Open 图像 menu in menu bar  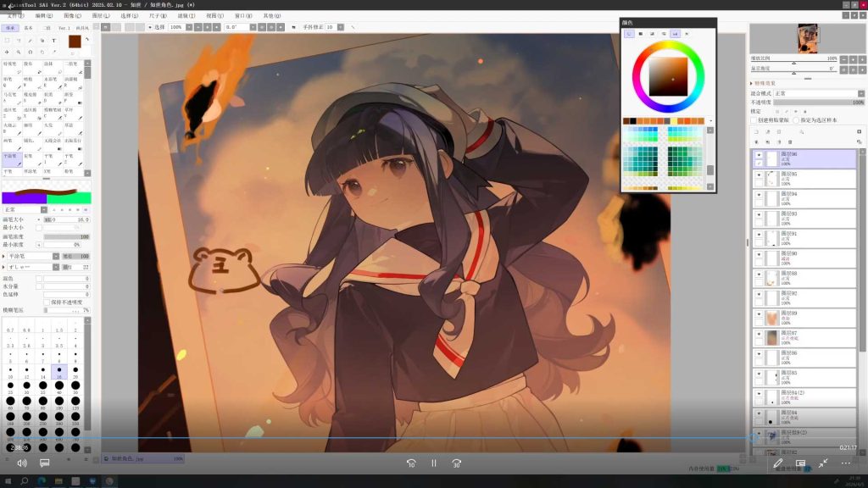pos(72,16)
